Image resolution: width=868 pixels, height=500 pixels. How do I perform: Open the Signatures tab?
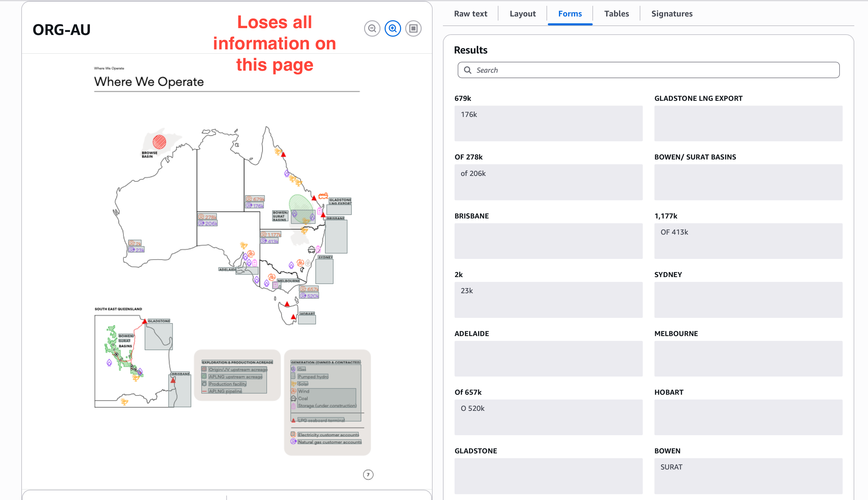(x=672, y=14)
